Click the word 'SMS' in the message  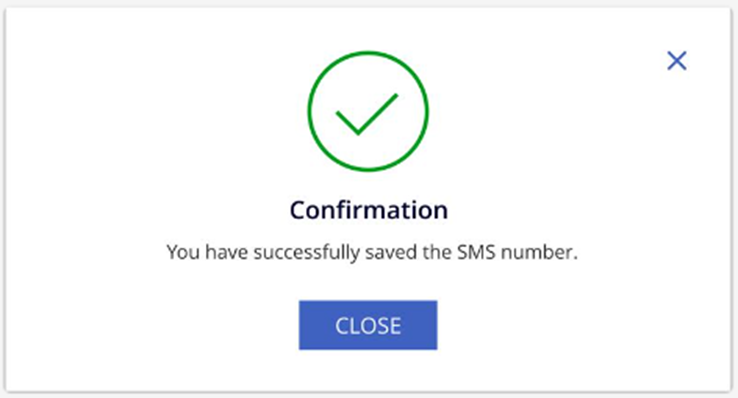point(476,252)
